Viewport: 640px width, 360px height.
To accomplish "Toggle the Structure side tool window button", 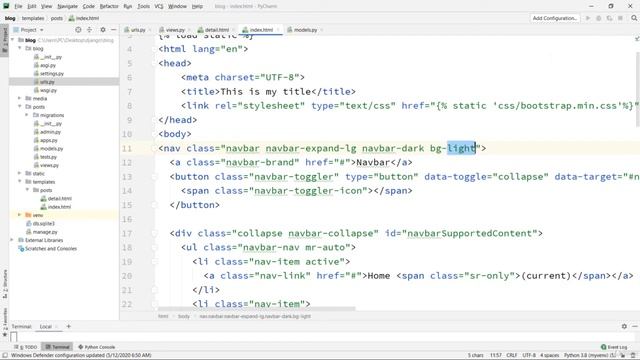I will pyautogui.click(x=4, y=284).
